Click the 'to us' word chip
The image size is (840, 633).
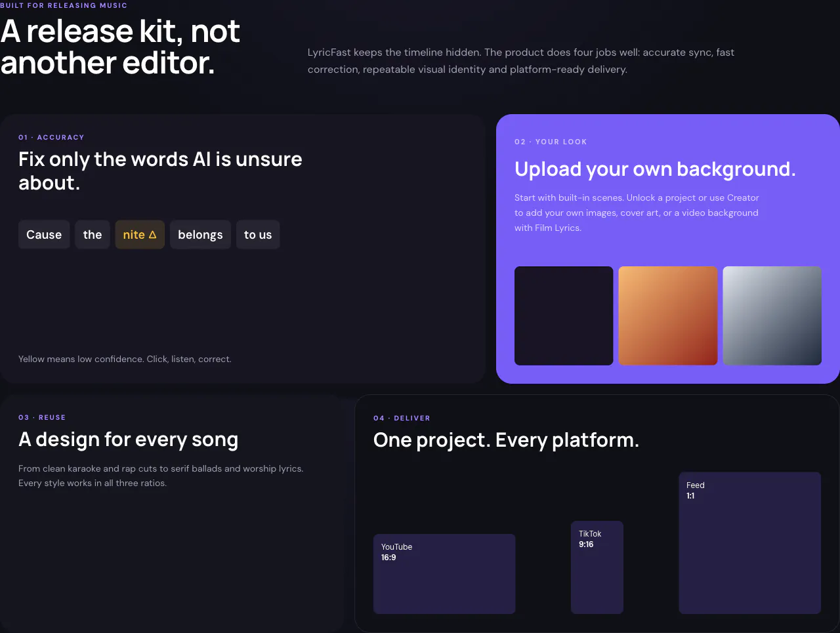coord(258,235)
